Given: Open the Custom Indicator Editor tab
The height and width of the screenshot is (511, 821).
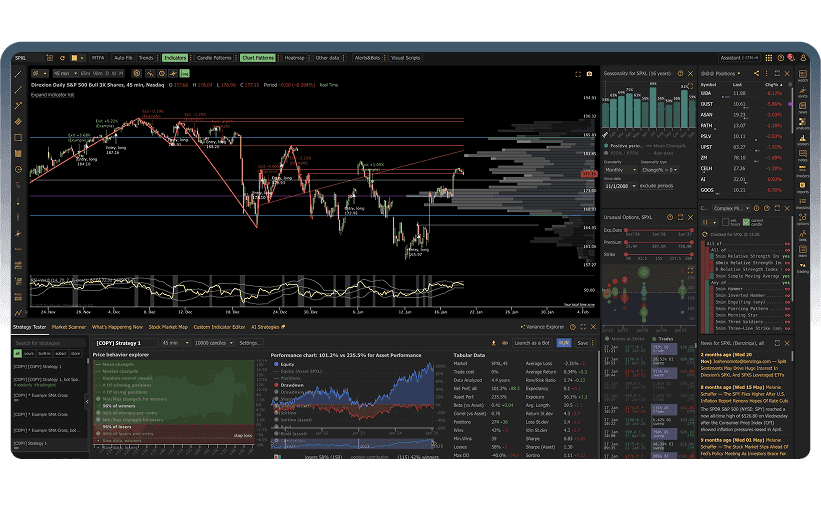Looking at the screenshot, I should 221,327.
